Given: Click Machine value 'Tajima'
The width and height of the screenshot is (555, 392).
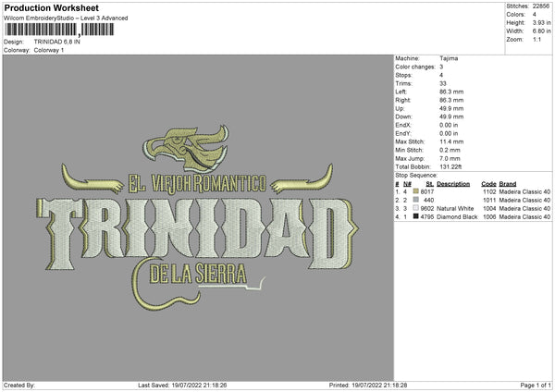Looking at the screenshot, I should [449, 58].
